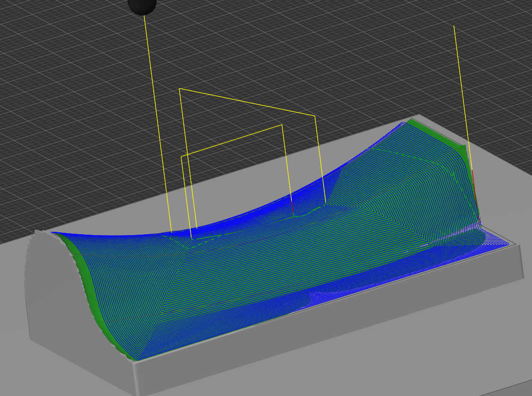Screen dimensions: 532x396
Task: Click the lower inner yellow rapid move line
Action: pos(232,140)
